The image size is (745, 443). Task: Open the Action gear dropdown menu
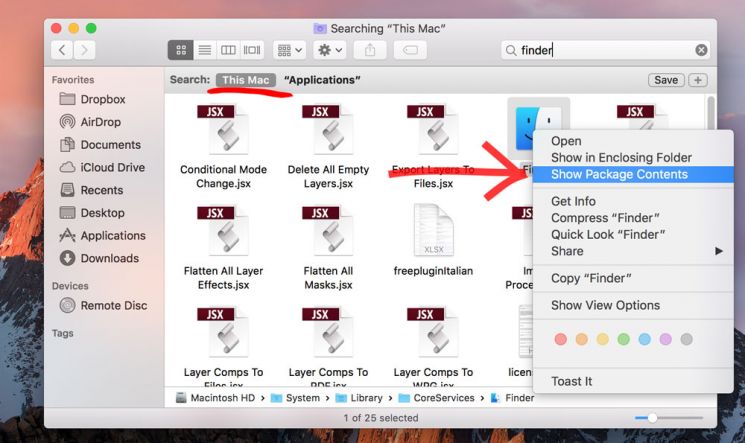click(329, 49)
